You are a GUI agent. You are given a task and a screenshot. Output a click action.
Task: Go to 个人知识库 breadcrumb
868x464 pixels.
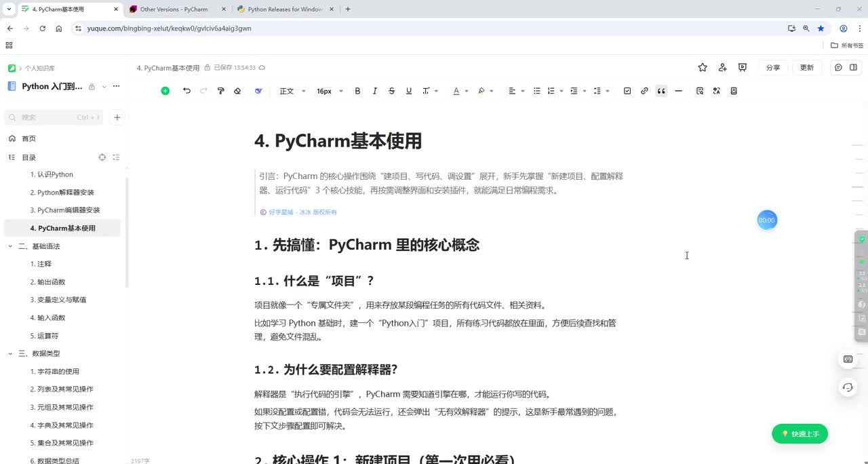pyautogui.click(x=40, y=69)
